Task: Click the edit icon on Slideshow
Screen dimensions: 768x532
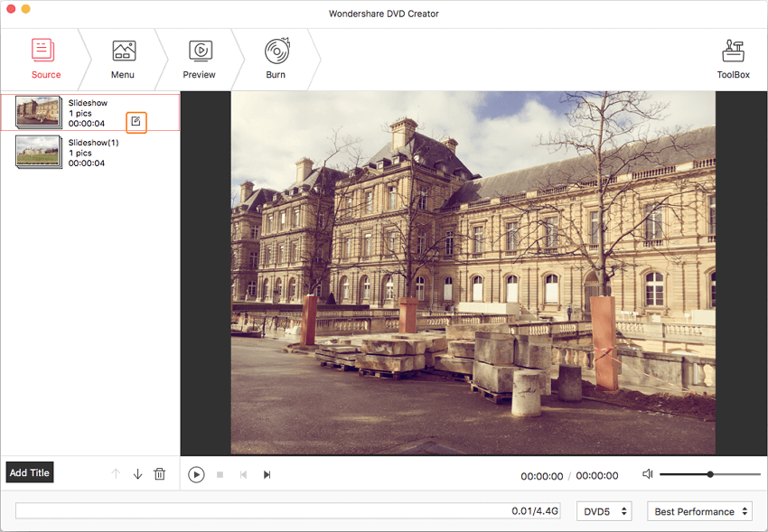Action: click(136, 121)
